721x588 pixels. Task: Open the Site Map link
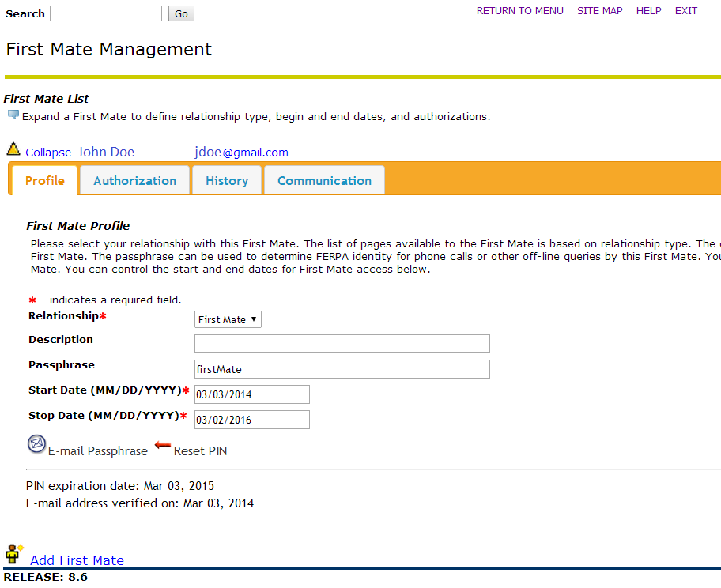[599, 11]
